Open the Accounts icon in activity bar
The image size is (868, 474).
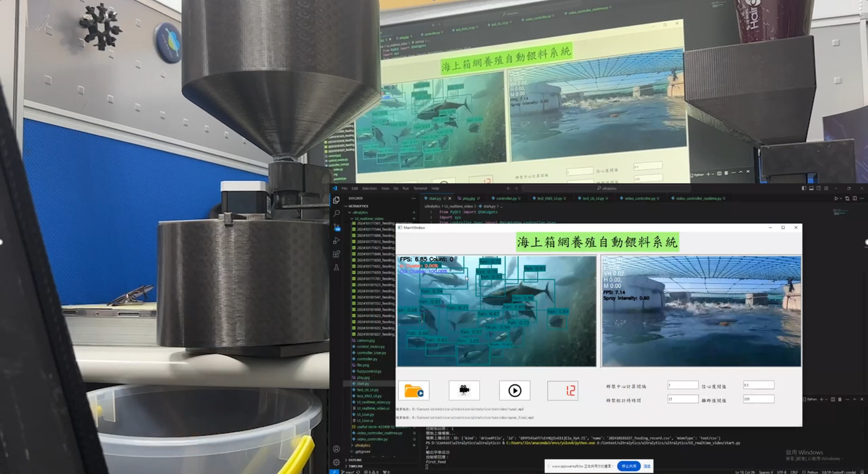tap(336, 449)
